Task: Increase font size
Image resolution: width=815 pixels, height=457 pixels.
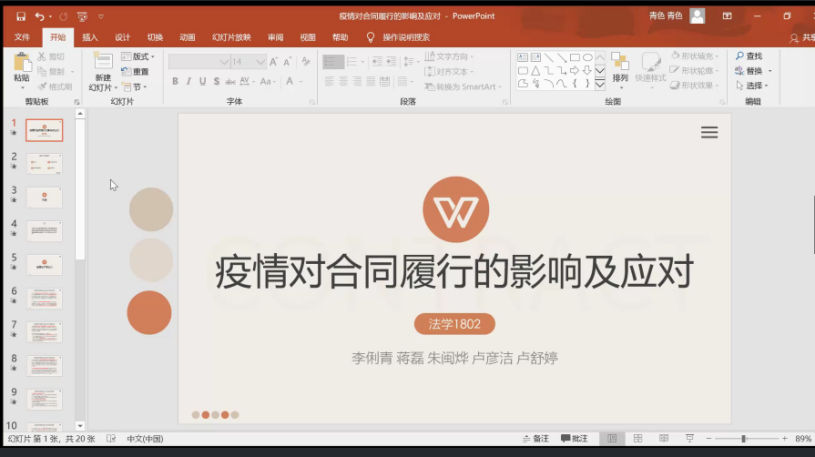Action: (x=273, y=62)
